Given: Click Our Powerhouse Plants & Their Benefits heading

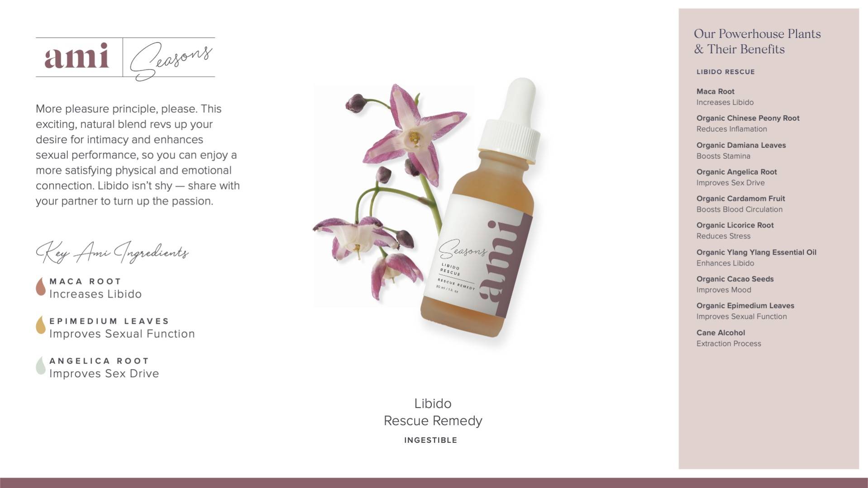Looking at the screenshot, I should click(757, 41).
